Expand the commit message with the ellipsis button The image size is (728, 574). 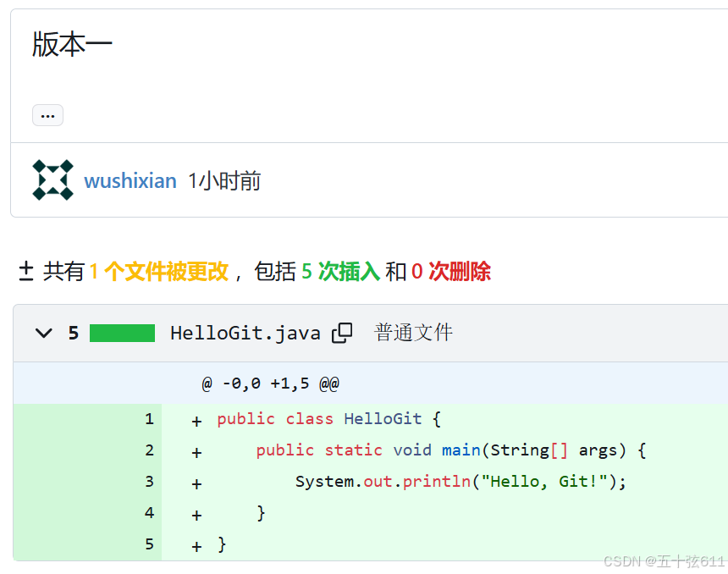coord(47,114)
